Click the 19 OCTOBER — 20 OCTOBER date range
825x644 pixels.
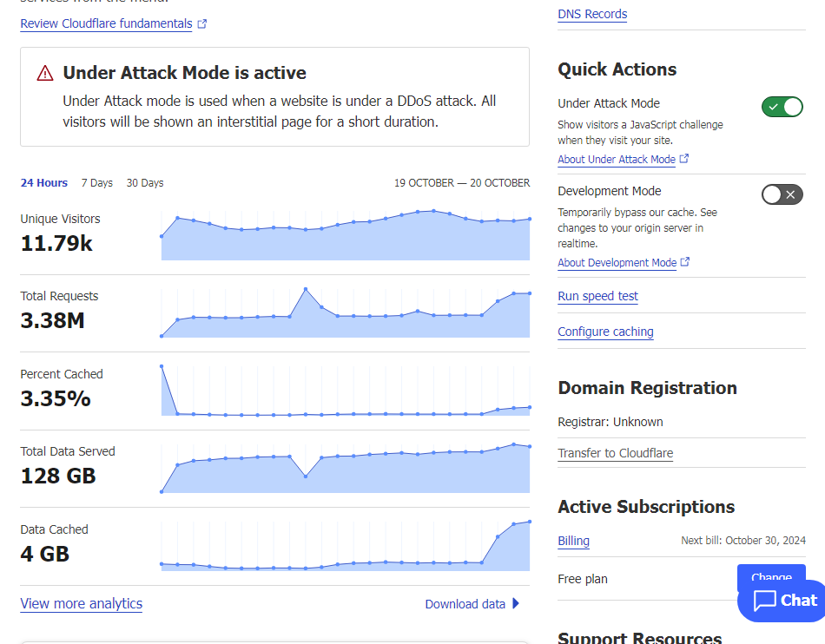[462, 183]
